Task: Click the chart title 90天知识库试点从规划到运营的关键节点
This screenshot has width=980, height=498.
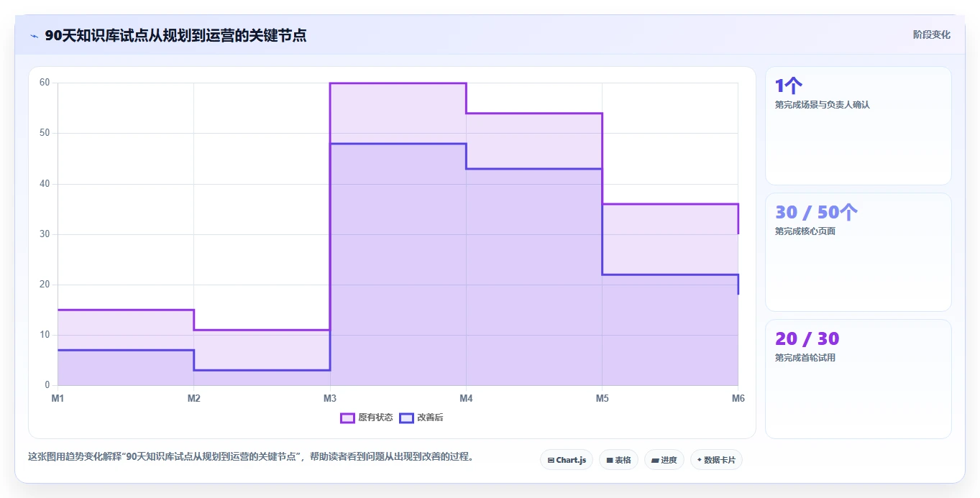Action: [x=175, y=35]
